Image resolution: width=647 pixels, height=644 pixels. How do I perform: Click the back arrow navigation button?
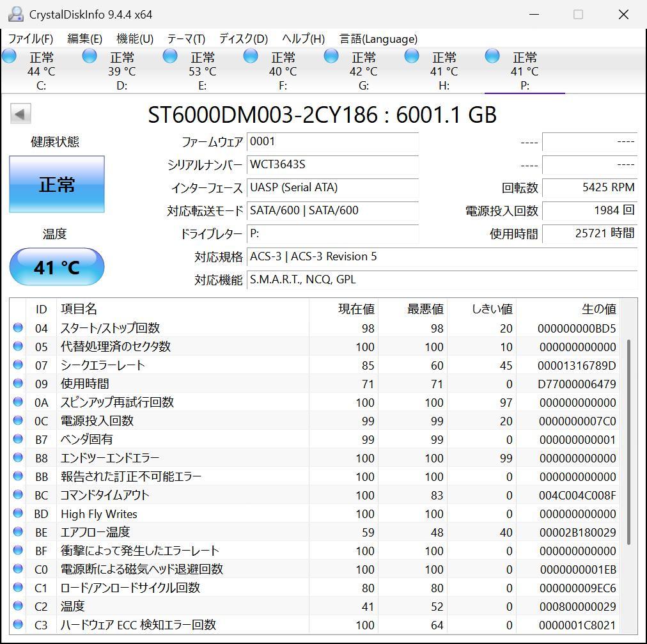tap(20, 113)
